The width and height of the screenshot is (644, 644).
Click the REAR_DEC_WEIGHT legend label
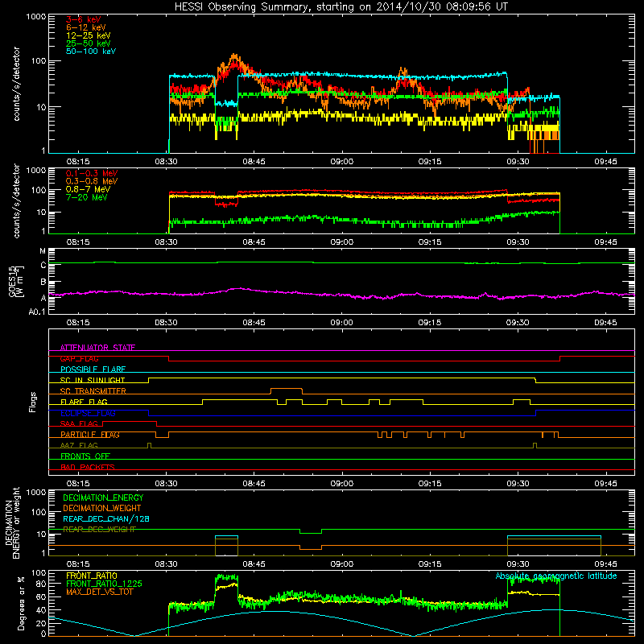click(99, 530)
